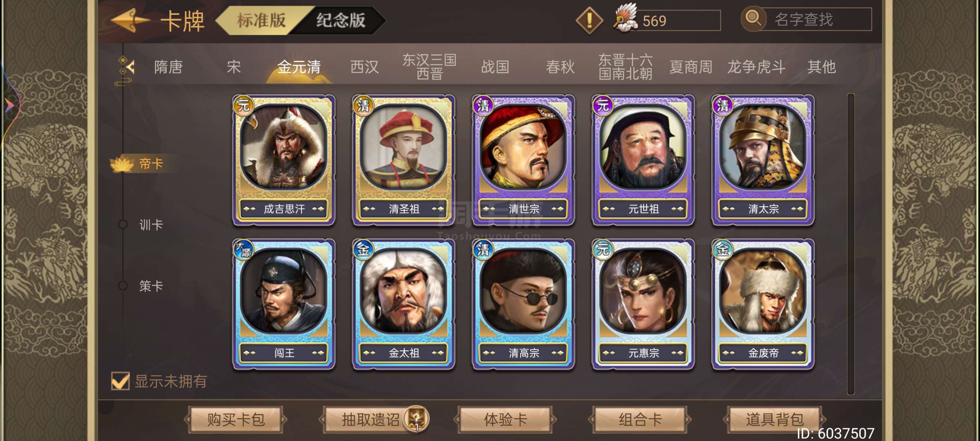Select the 训卡 card type
The width and height of the screenshot is (980, 441).
[151, 225]
